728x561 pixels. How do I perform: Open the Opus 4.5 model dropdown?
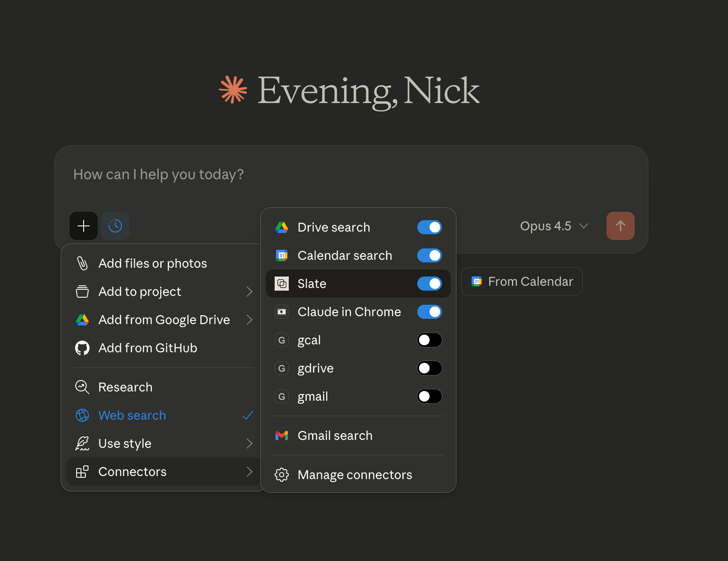tap(554, 226)
